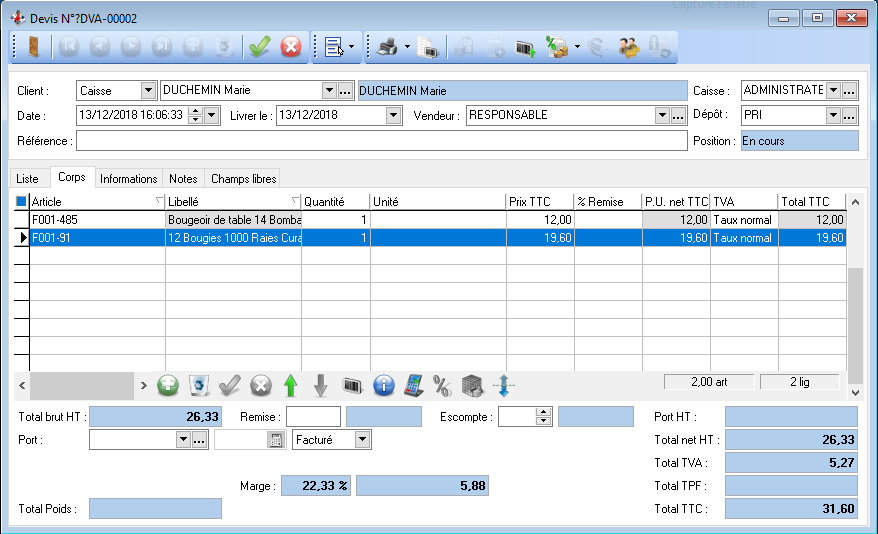Cancel changes with the red cross icon
This screenshot has width=878, height=534.
coord(291,47)
